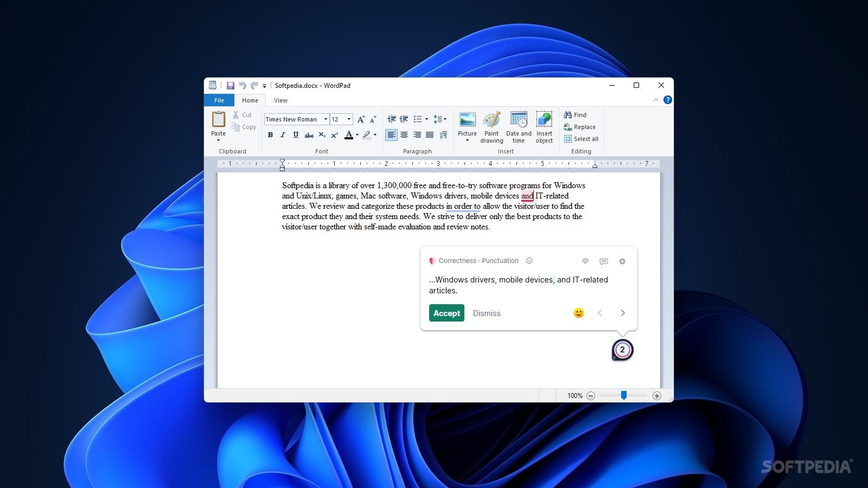The image size is (868, 488).
Task: Expand bullet list style arrow
Action: [x=426, y=119]
